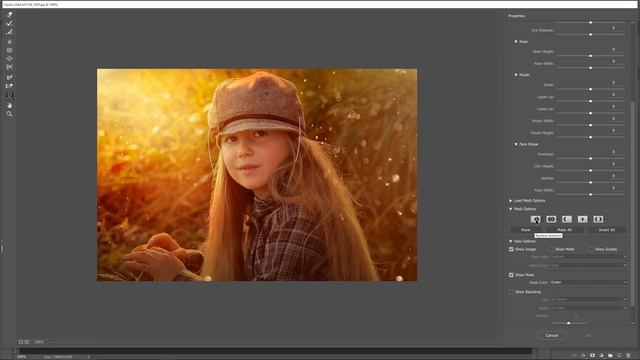Select the Reconstruct tool
The image size is (640, 360).
(9, 24)
